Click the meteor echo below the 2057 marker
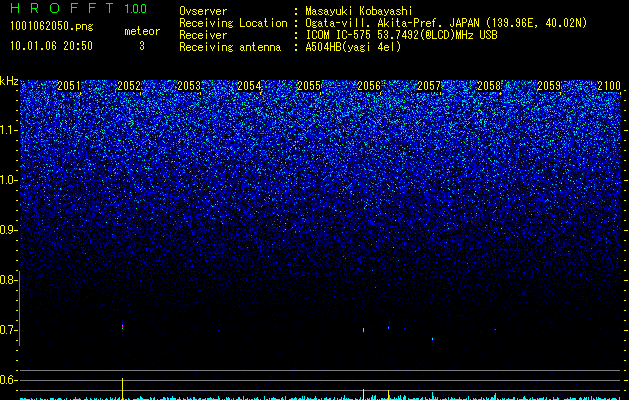This screenshot has width=629, height=400. coord(432,339)
